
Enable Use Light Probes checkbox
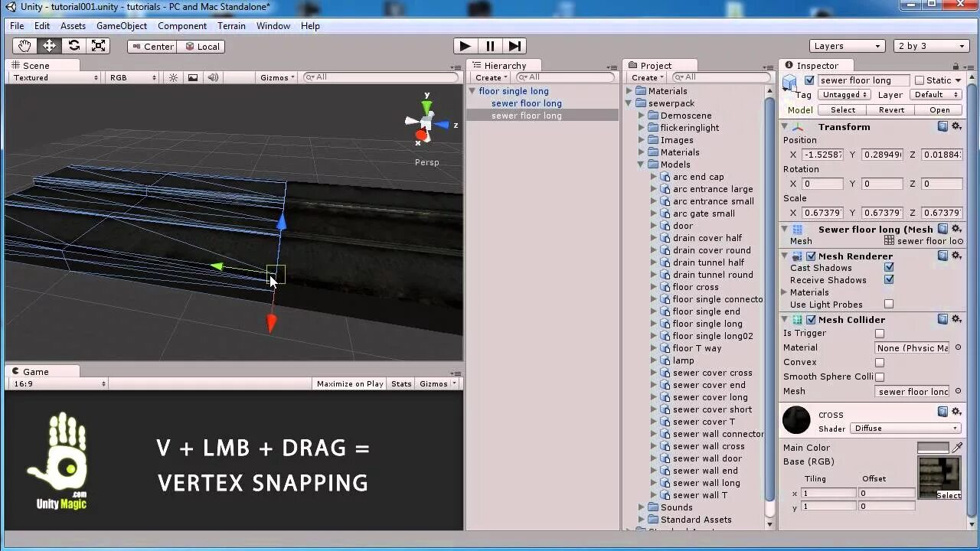[889, 305]
